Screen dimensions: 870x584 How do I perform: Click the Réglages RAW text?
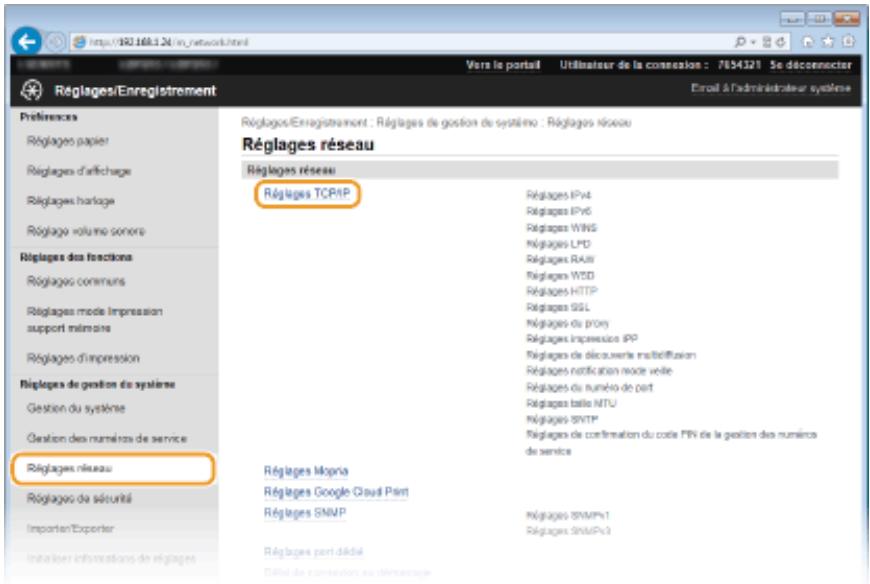(560, 260)
